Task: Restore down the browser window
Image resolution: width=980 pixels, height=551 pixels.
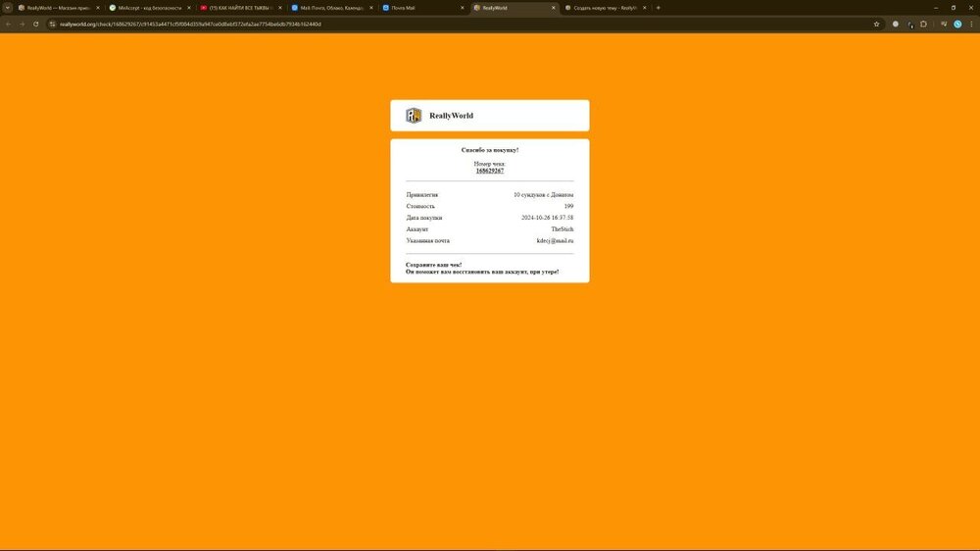Action: tap(954, 8)
